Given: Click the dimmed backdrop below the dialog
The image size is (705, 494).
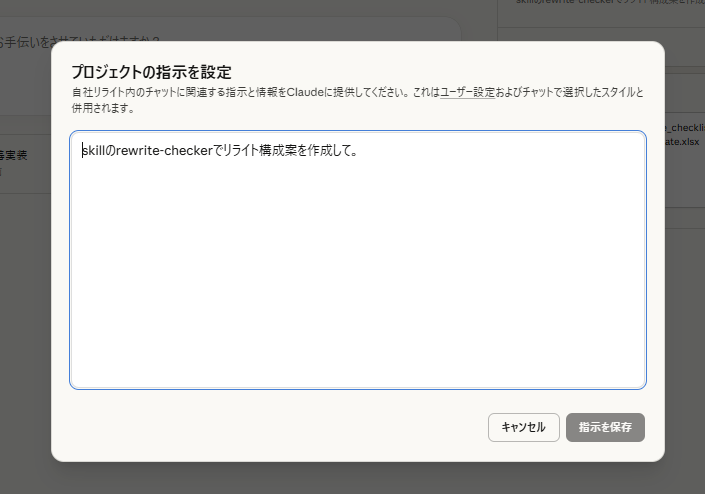Looking at the screenshot, I should (350, 478).
